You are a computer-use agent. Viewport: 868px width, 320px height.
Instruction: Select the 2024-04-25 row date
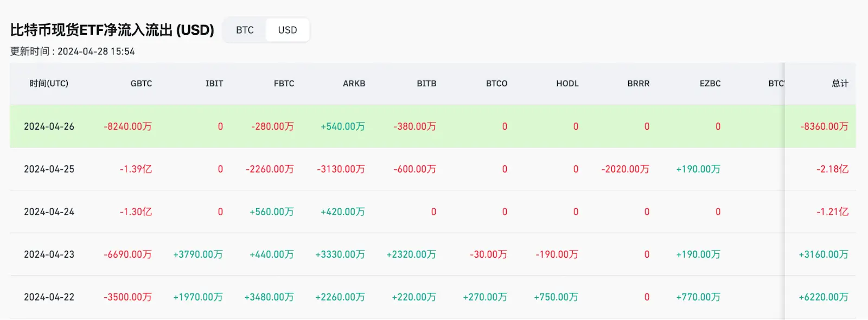[x=49, y=169]
